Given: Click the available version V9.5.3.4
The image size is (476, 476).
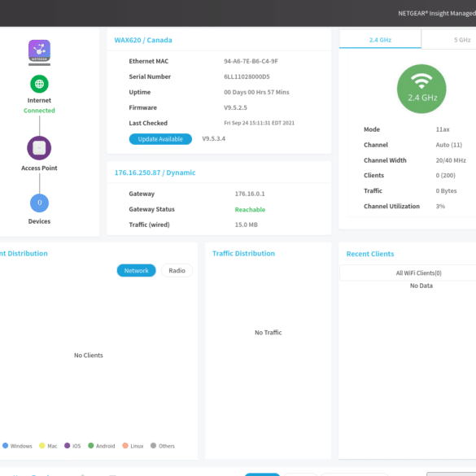Looking at the screenshot, I should (x=214, y=139).
